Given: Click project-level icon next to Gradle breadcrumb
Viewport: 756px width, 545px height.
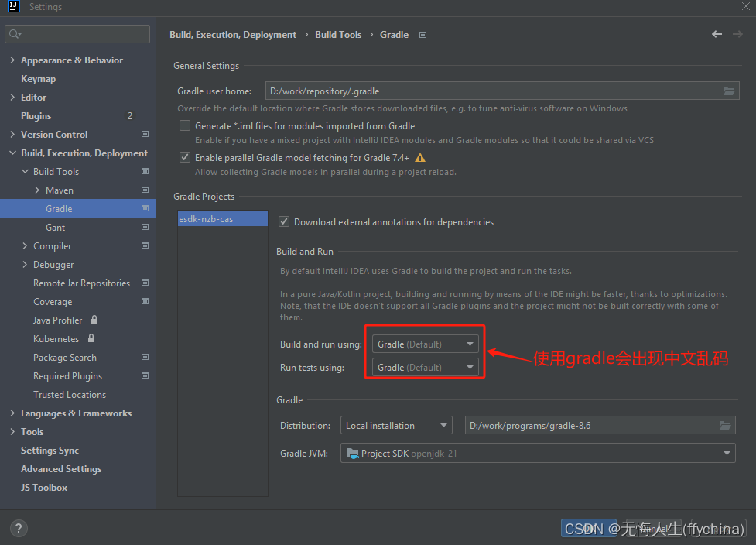Looking at the screenshot, I should tap(422, 35).
